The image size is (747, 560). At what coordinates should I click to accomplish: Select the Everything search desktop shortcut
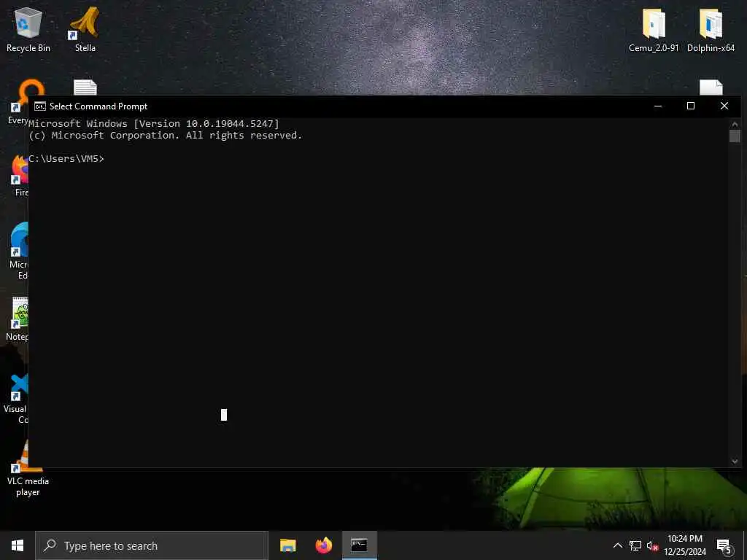[x=19, y=102]
